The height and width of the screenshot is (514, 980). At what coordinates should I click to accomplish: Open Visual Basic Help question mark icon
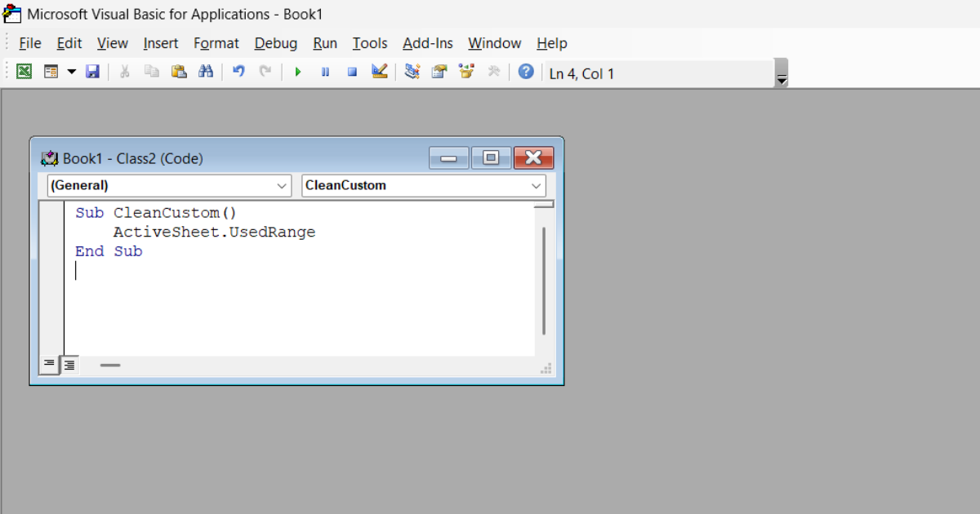(x=527, y=72)
